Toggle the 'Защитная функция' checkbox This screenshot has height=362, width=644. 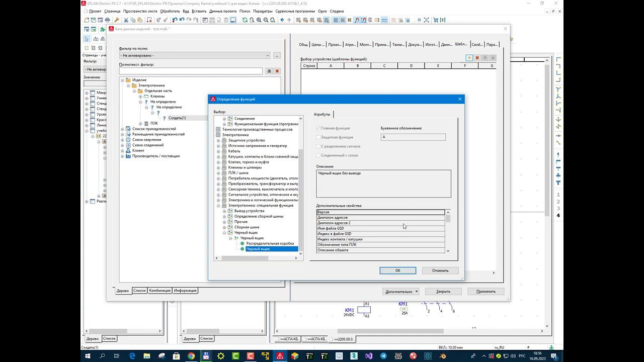click(318, 137)
